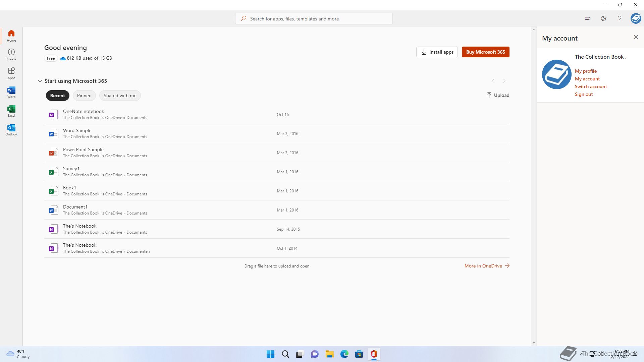This screenshot has width=644, height=362.
Task: Open More in OneDrive link
Action: click(x=487, y=266)
